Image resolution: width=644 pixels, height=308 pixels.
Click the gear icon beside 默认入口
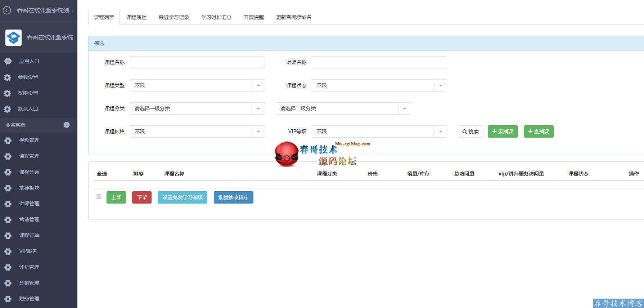(8, 109)
